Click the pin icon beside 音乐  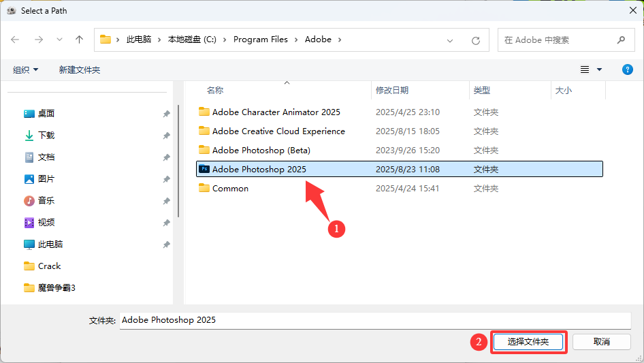click(x=166, y=201)
